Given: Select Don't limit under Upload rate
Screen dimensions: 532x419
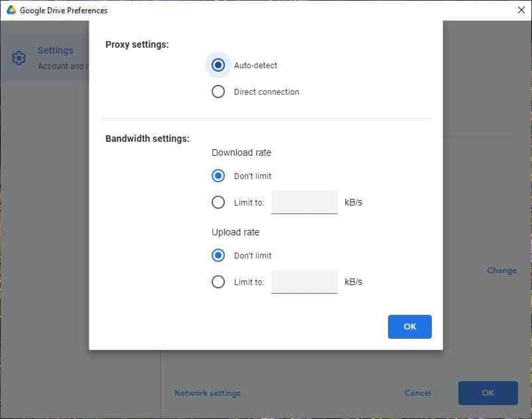Looking at the screenshot, I should click(218, 255).
